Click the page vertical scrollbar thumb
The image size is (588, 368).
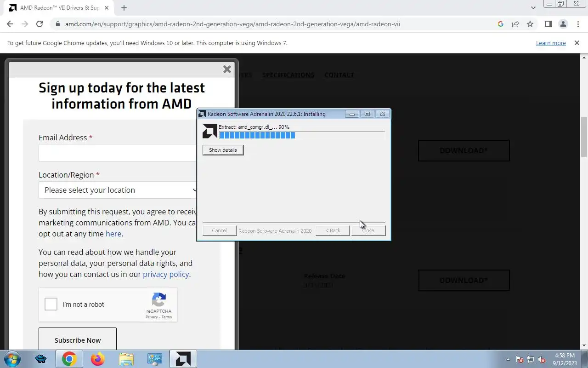click(x=584, y=137)
